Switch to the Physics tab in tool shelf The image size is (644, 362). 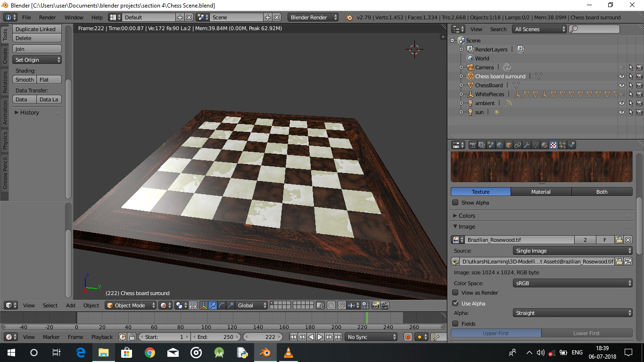[5, 140]
